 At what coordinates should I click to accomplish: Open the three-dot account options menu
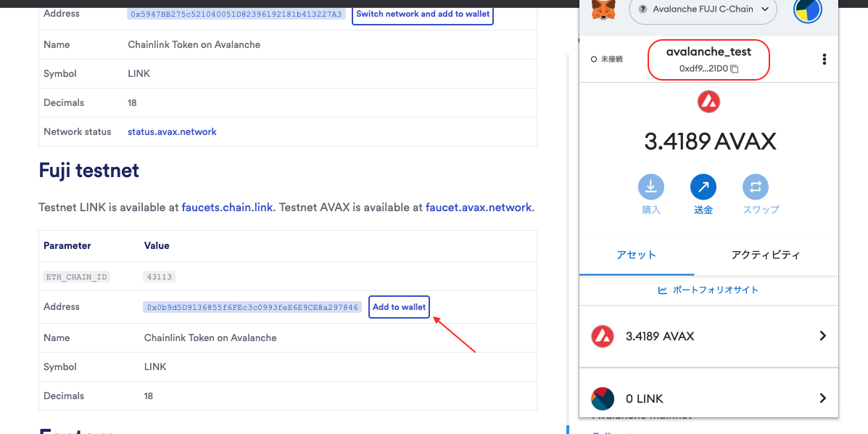click(x=824, y=60)
